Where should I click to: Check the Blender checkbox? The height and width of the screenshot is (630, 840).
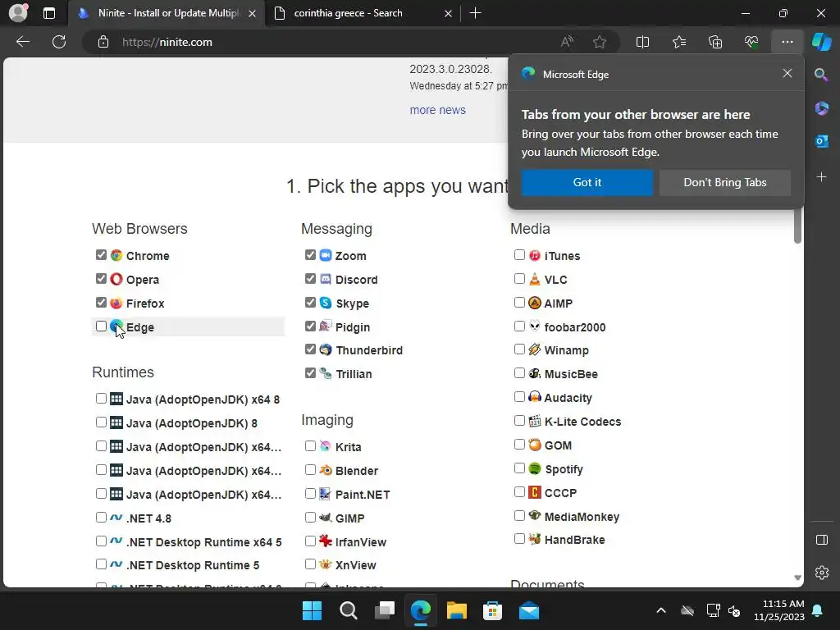[x=310, y=470]
